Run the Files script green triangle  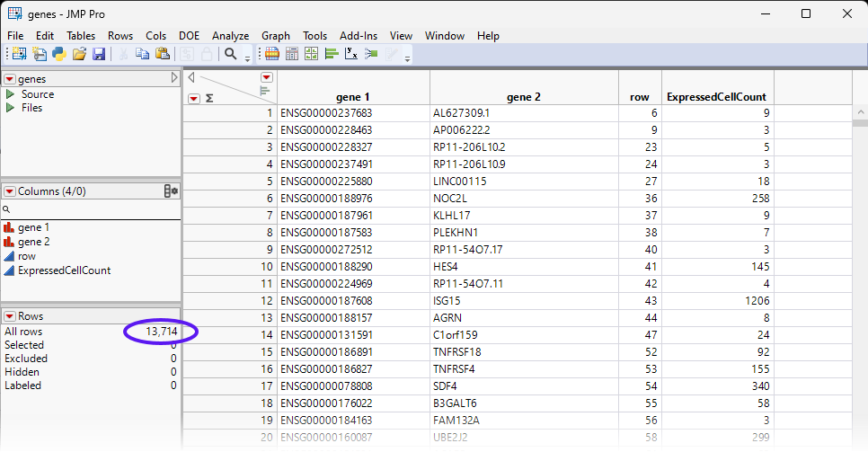pos(11,108)
